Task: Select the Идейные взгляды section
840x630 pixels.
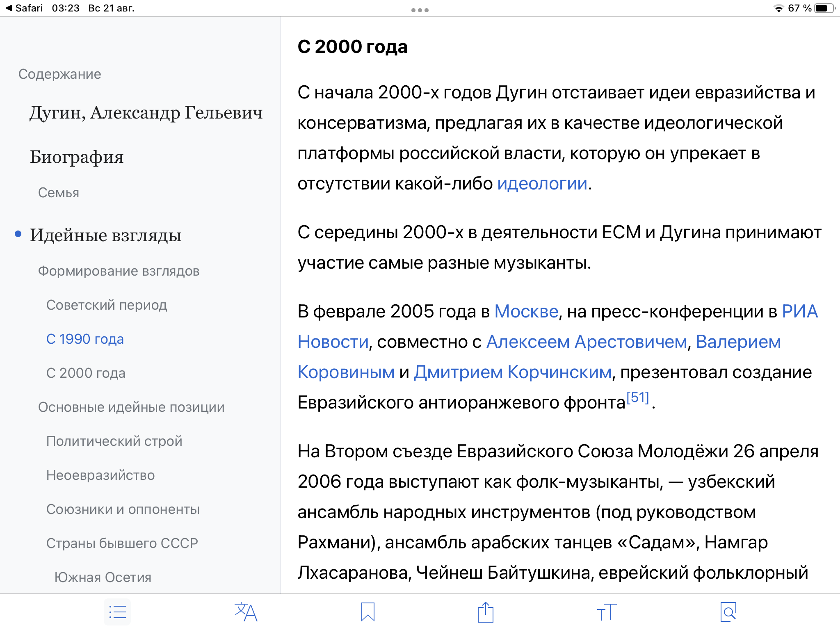Action: 106,235
